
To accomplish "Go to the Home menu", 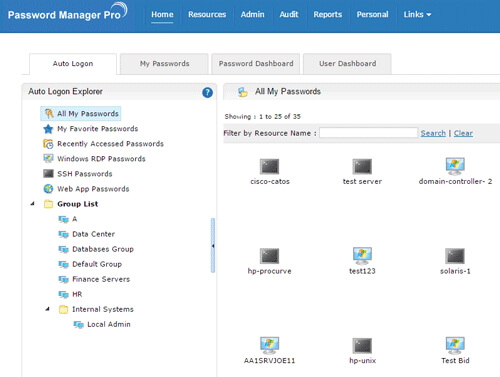I will pyautogui.click(x=162, y=15).
